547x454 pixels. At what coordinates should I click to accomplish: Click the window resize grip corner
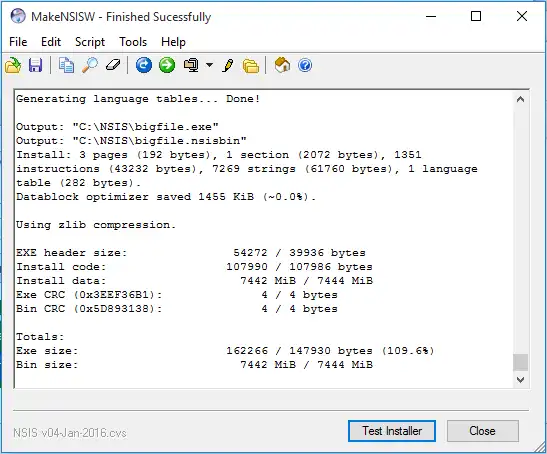click(539, 447)
